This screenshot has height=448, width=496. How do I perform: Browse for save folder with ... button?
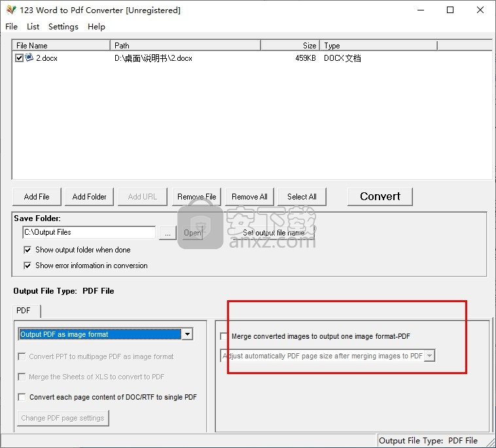coord(168,233)
